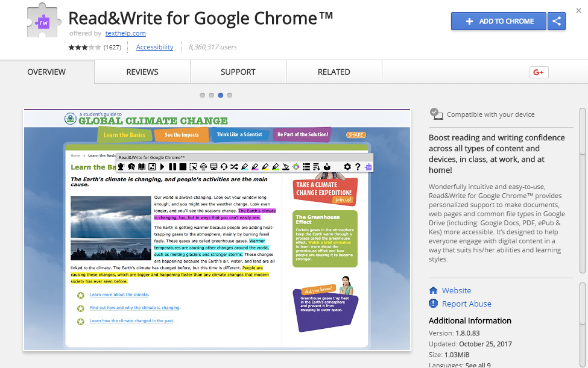
Task: Click '8,360,317 users' text
Action: [x=213, y=47]
